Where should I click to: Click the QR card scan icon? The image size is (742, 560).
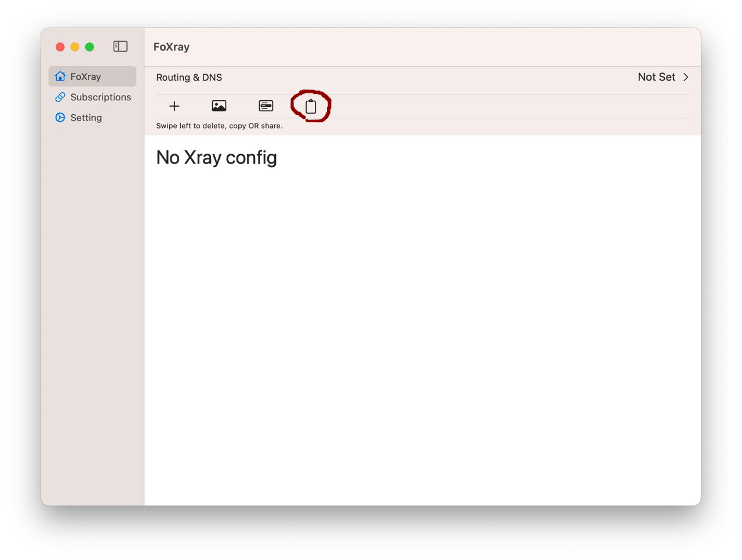coord(266,106)
